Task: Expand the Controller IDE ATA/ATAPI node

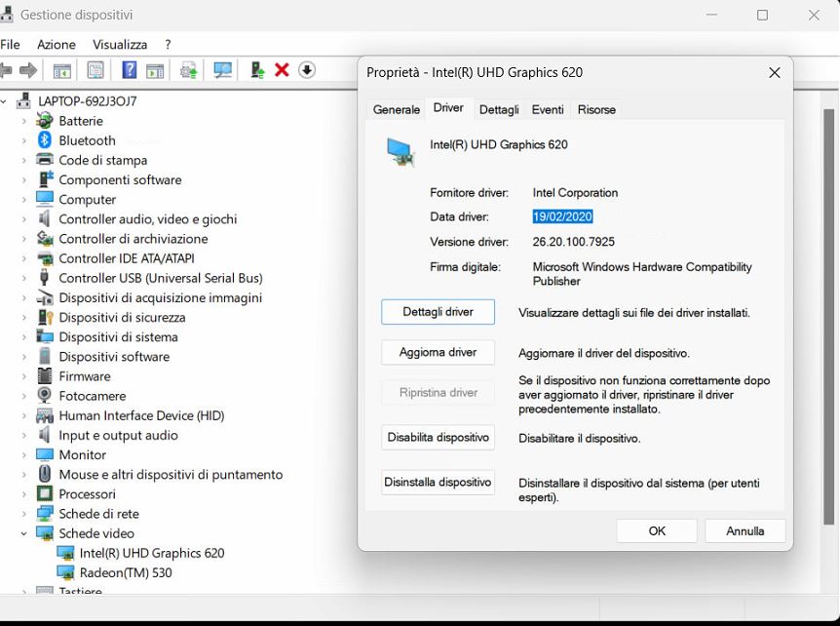Action: [24, 258]
